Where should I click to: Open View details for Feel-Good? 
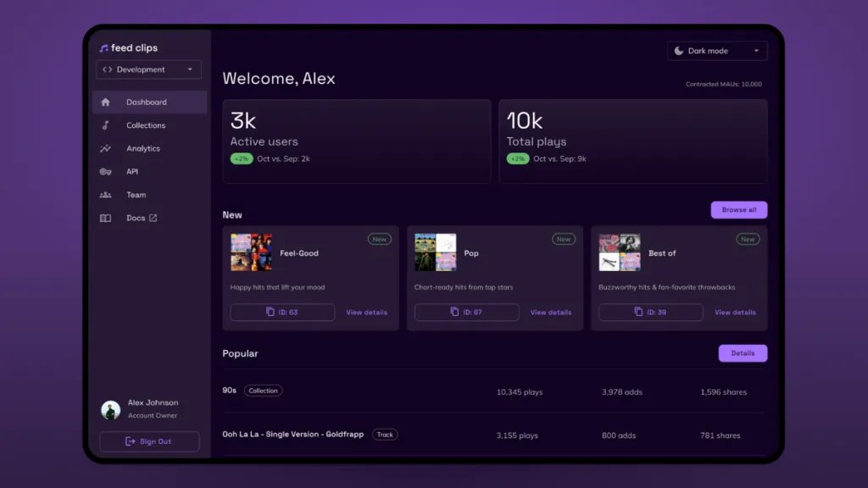(366, 313)
